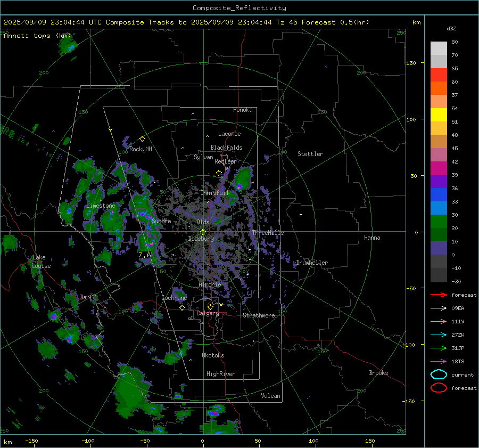Click the yellow diamond marker below RedDeer
479x448 pixels.
point(219,173)
